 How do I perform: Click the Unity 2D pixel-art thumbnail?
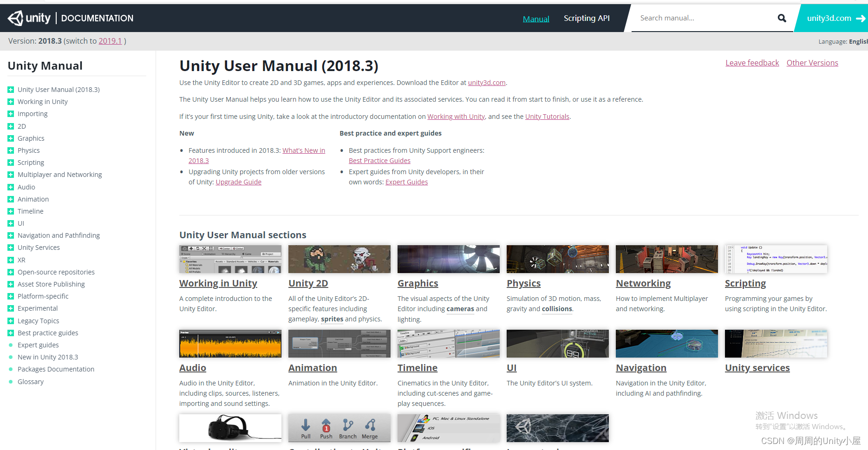coord(339,259)
